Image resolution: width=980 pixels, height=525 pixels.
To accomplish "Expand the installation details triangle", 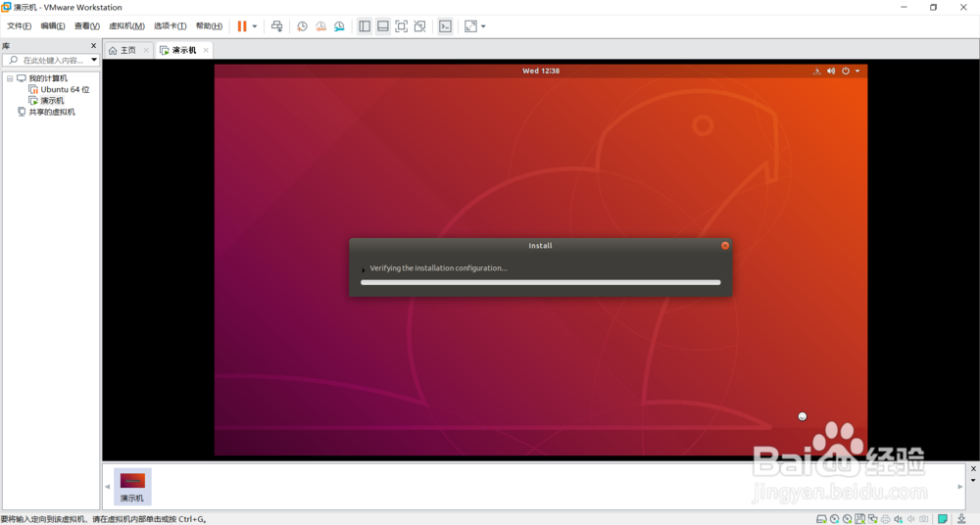I will pos(364,270).
